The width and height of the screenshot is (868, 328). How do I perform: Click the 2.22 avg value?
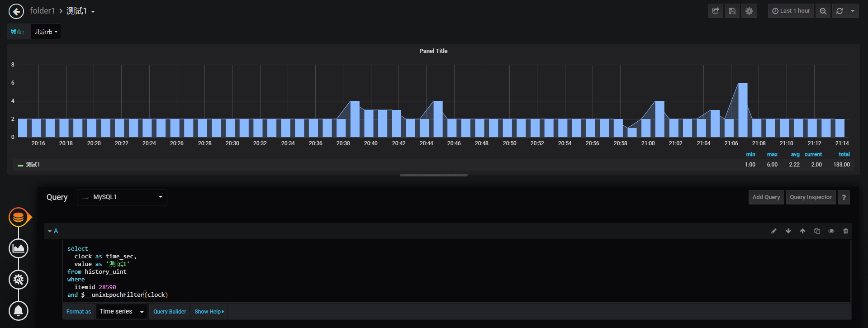tap(794, 165)
